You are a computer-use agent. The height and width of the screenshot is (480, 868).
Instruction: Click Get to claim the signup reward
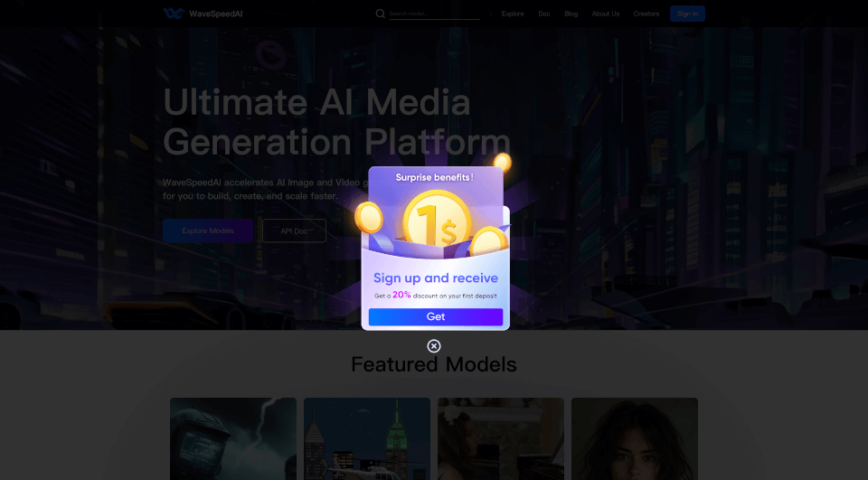pos(435,316)
